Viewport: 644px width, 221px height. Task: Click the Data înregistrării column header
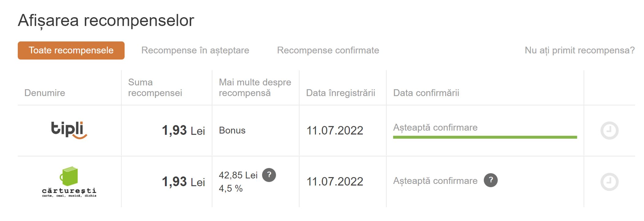pyautogui.click(x=341, y=93)
